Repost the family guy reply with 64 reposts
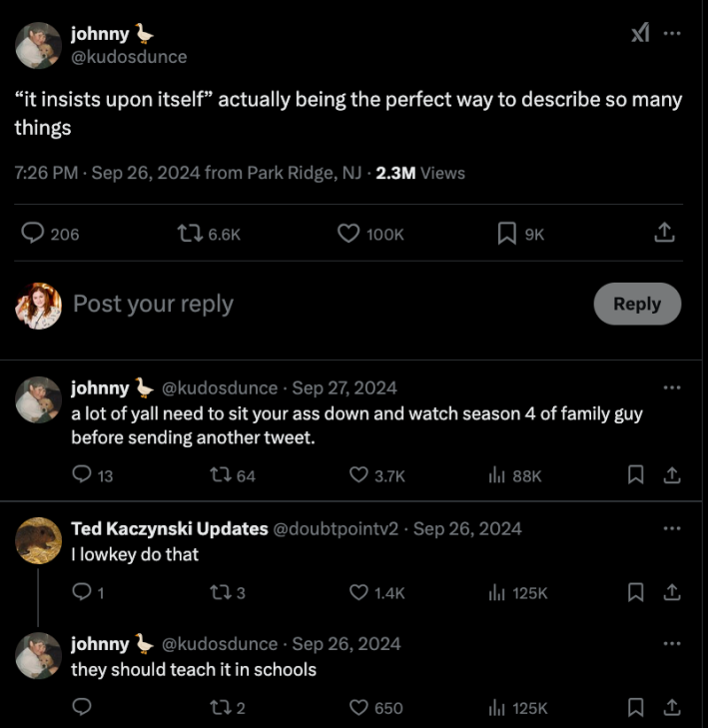Screen dimensions: 708x728 [217, 475]
